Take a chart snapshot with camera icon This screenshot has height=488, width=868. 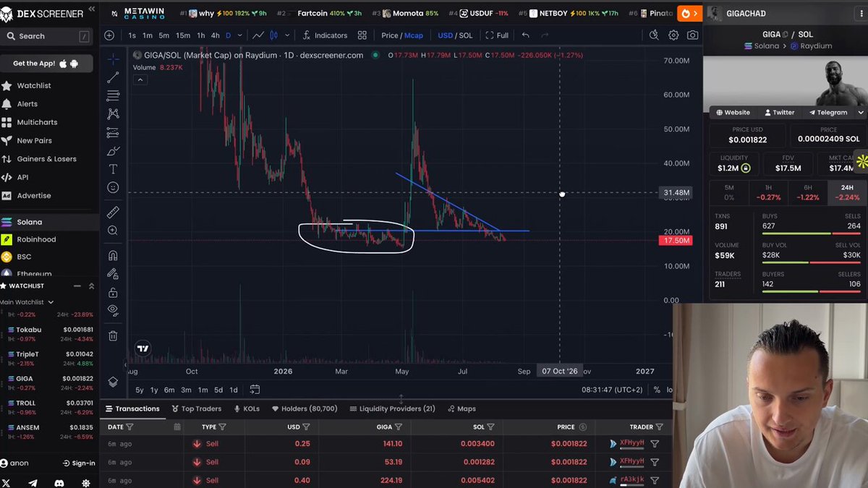(692, 35)
